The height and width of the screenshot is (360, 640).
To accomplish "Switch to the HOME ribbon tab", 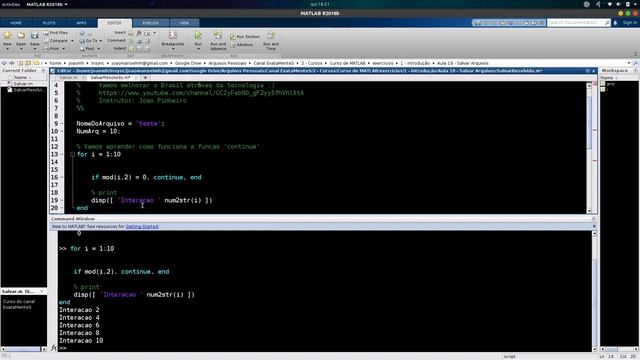I will [16, 23].
